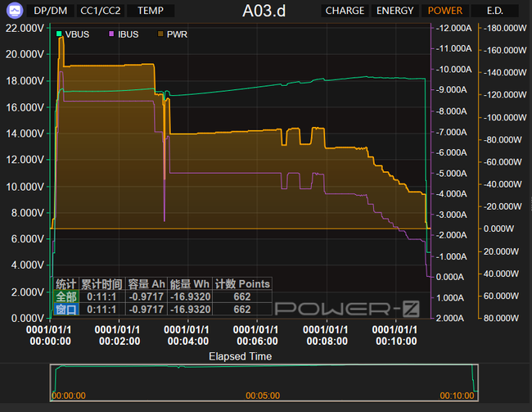
Task: Click the 0:11:1 time in 窗口 row
Action: pos(101,310)
